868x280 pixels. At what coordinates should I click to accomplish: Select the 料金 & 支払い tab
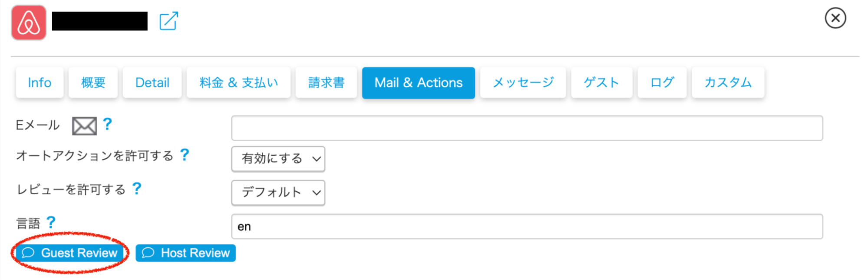(238, 83)
